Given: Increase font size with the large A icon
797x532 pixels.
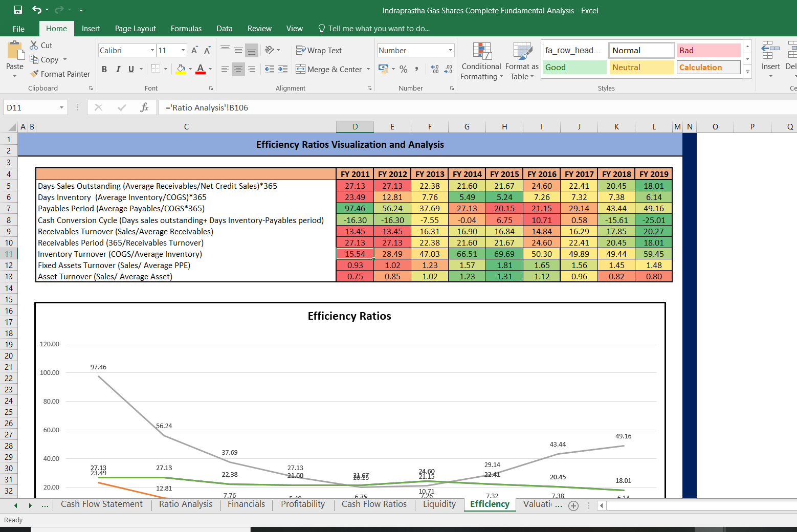Looking at the screenshot, I should pos(194,50).
